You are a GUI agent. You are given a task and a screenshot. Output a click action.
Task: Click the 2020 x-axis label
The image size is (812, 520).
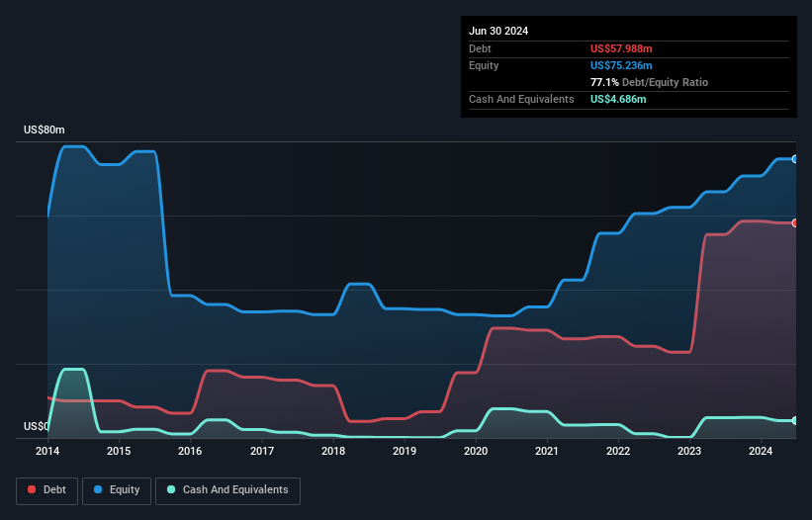pyautogui.click(x=476, y=451)
